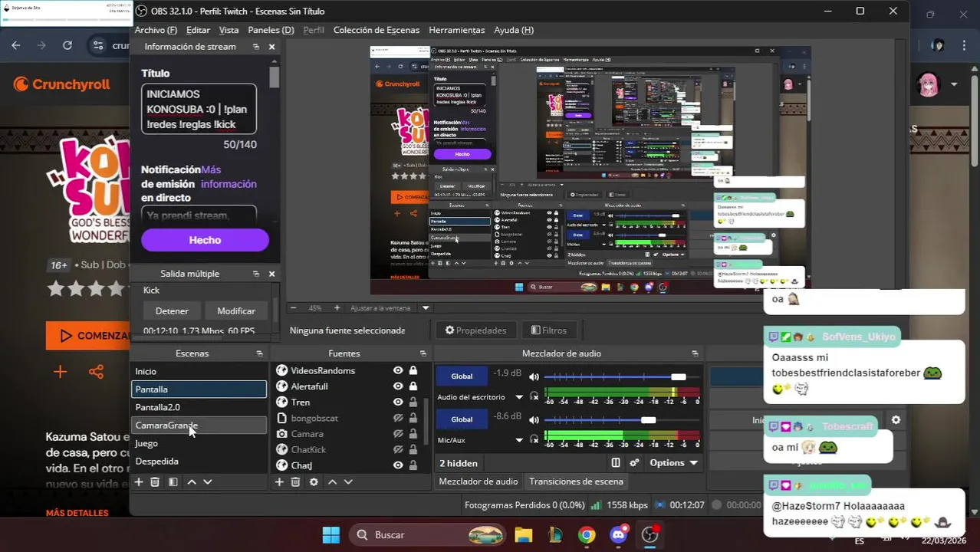Move scene down arrow in Escenas toolbar

coord(207,481)
